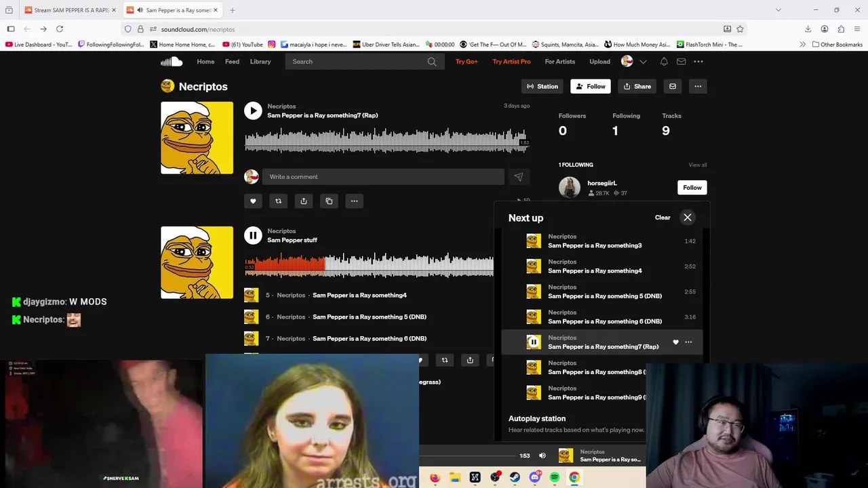Like something7 (Rap) in the Next up queue
The image size is (868, 488).
point(675,342)
